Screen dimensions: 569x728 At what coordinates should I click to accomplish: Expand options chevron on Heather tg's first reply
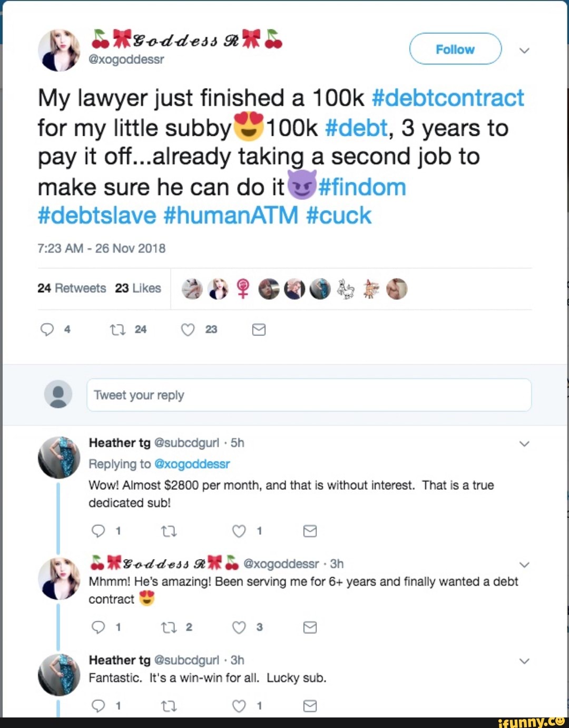pos(524,444)
